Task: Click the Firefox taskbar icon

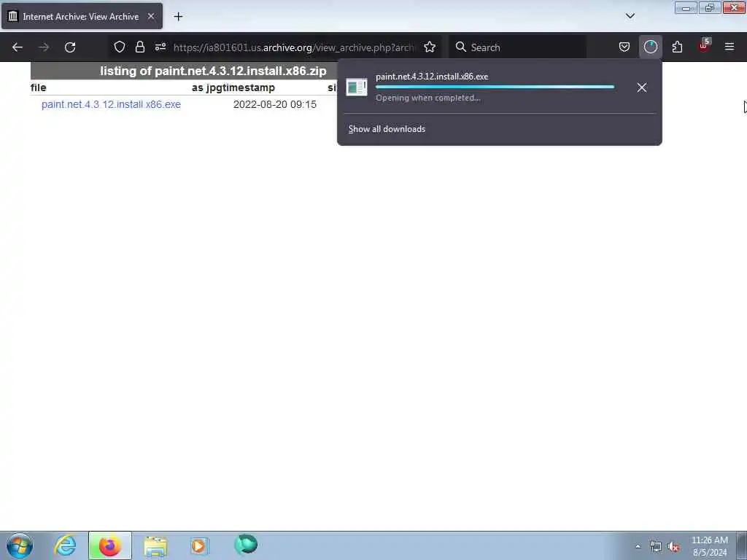Action: click(x=109, y=545)
